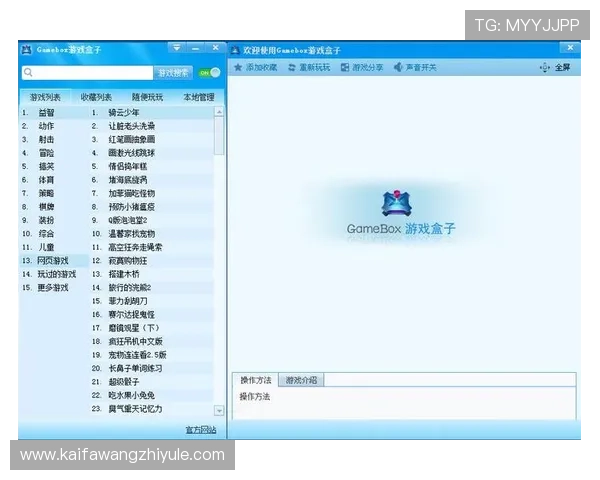Choose game 超级骰子

point(152,382)
